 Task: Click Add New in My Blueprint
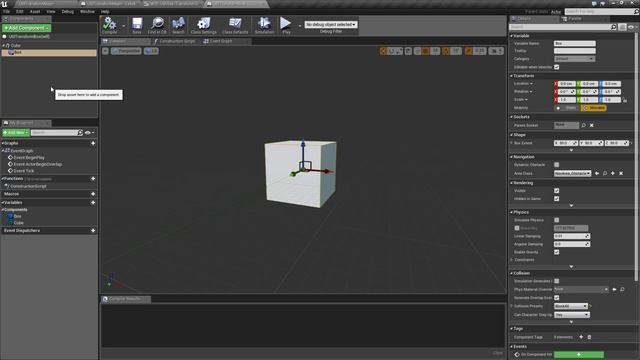[x=16, y=133]
